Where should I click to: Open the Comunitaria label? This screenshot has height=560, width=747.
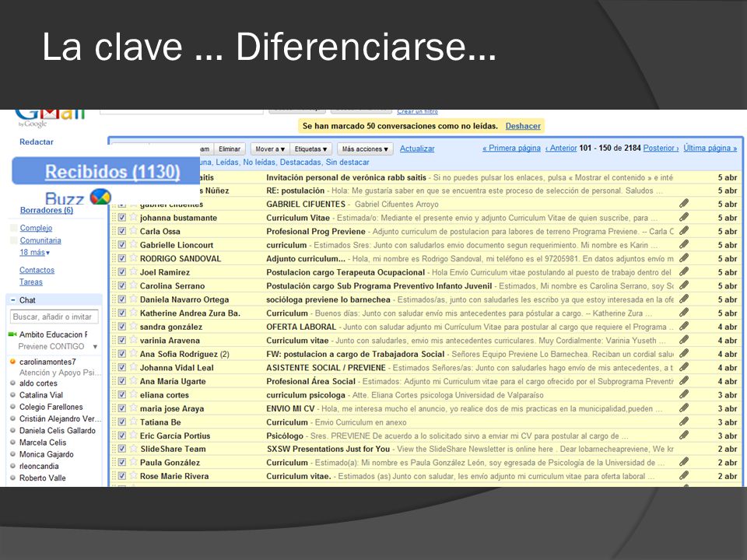coord(40,240)
